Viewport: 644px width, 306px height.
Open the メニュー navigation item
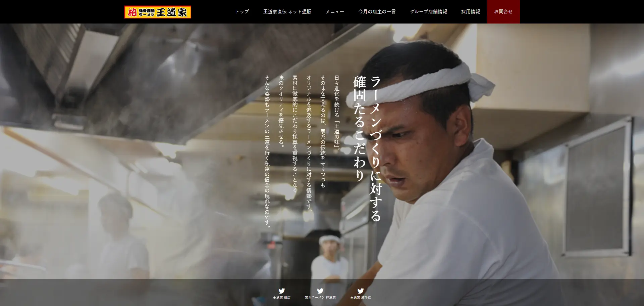pos(335,11)
